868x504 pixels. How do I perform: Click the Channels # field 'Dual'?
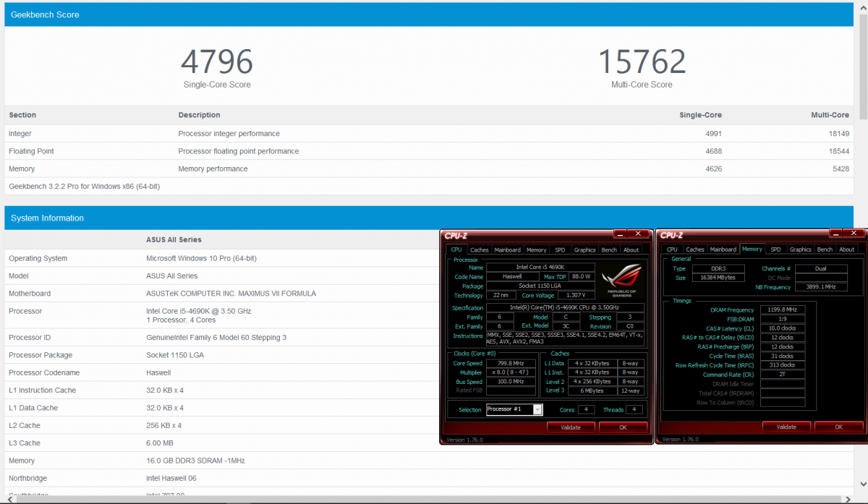tap(820, 268)
